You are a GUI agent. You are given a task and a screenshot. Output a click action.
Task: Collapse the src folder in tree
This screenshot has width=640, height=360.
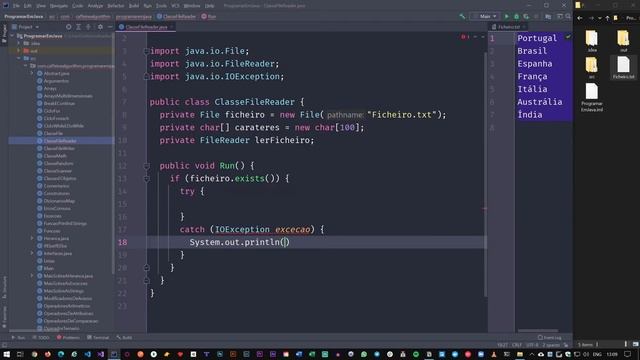[19, 58]
